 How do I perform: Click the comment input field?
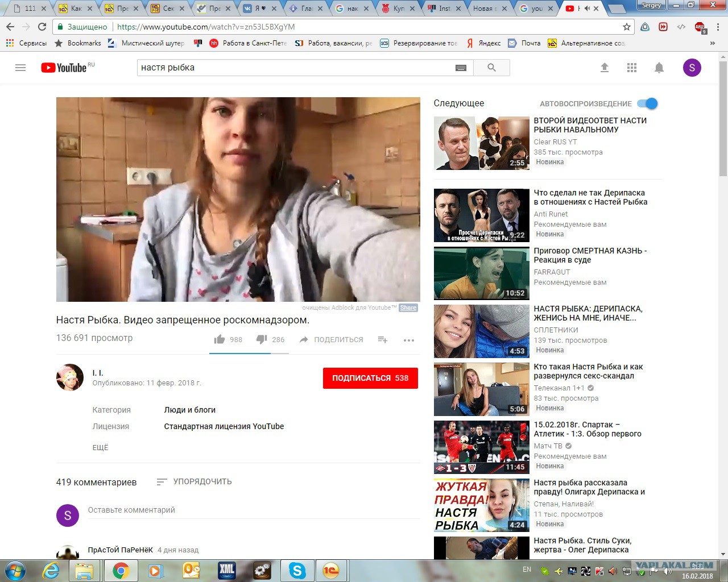pos(253,510)
